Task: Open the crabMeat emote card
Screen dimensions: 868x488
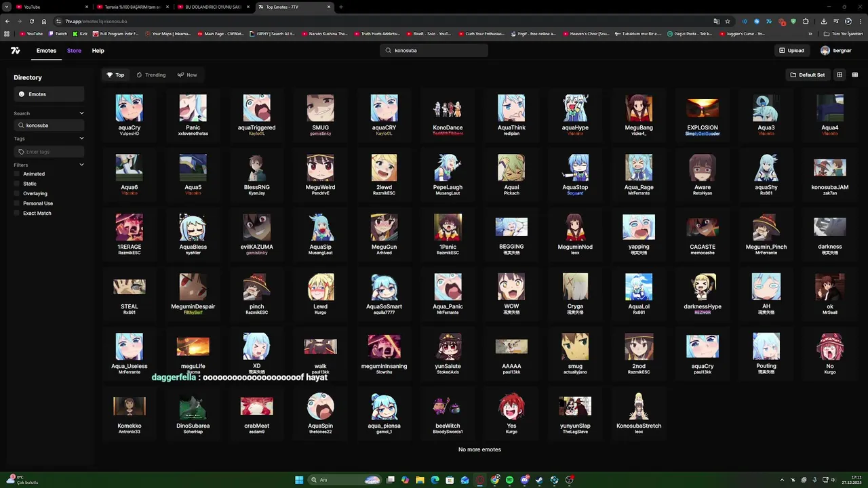Action: point(257,413)
